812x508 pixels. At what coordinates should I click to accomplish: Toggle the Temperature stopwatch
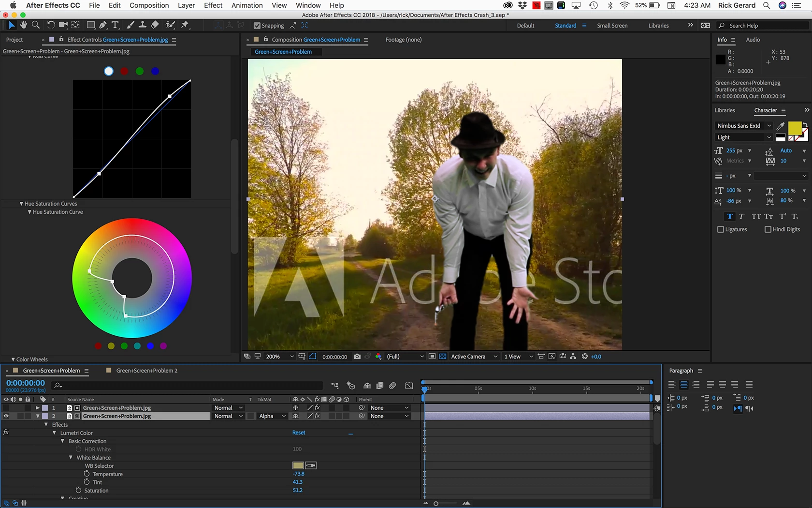pyautogui.click(x=87, y=474)
